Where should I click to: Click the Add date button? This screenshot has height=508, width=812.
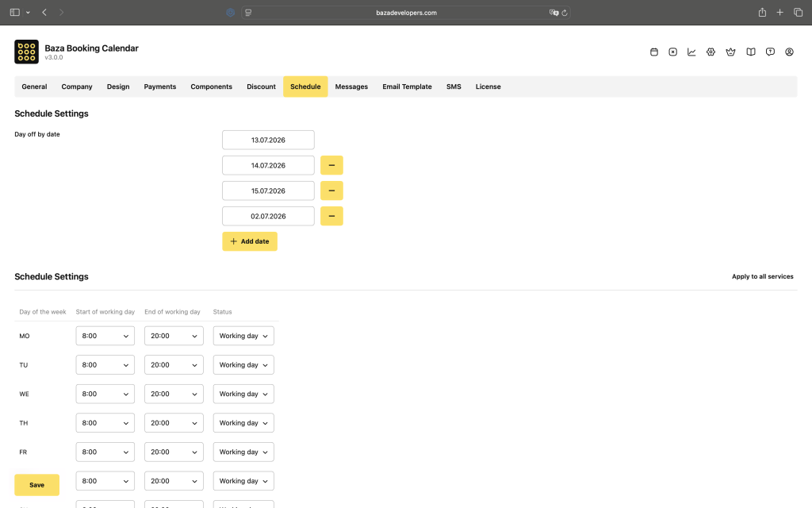[250, 241]
